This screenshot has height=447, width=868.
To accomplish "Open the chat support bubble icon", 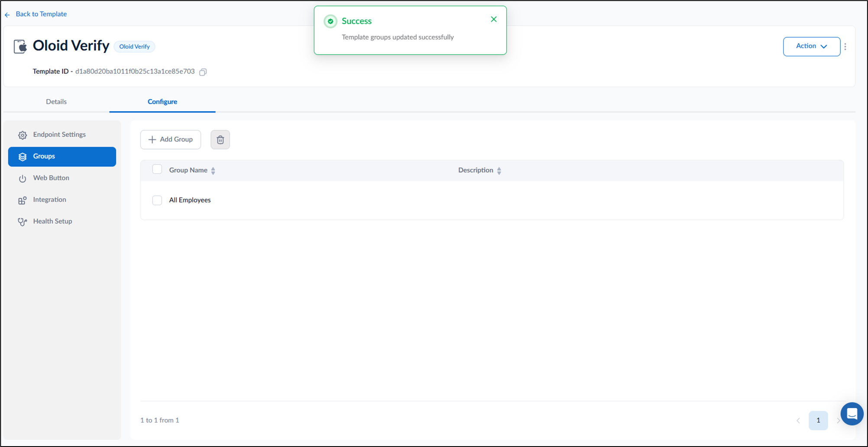I will click(x=852, y=414).
